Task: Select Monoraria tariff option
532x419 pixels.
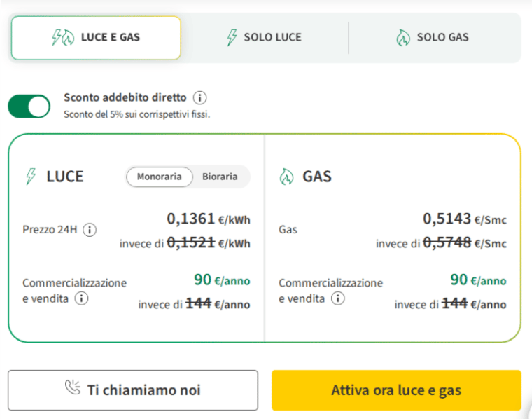Action: pos(159,177)
